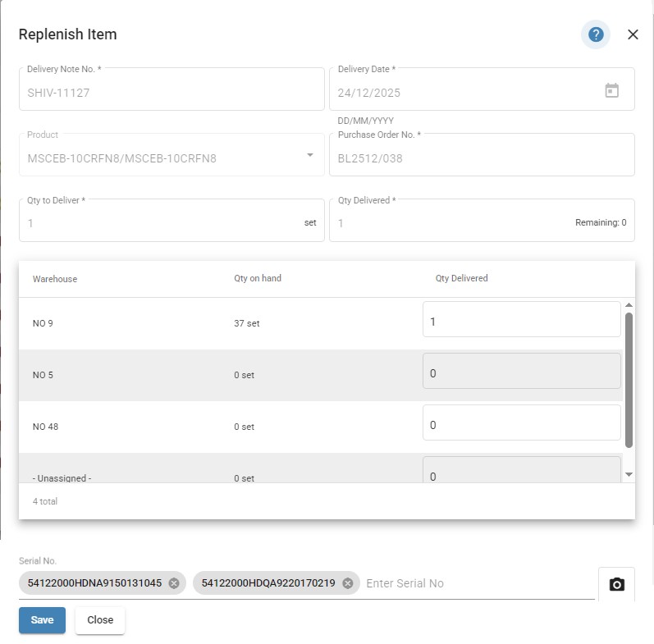Click the Close button
The width and height of the screenshot is (654, 644).
(x=100, y=620)
